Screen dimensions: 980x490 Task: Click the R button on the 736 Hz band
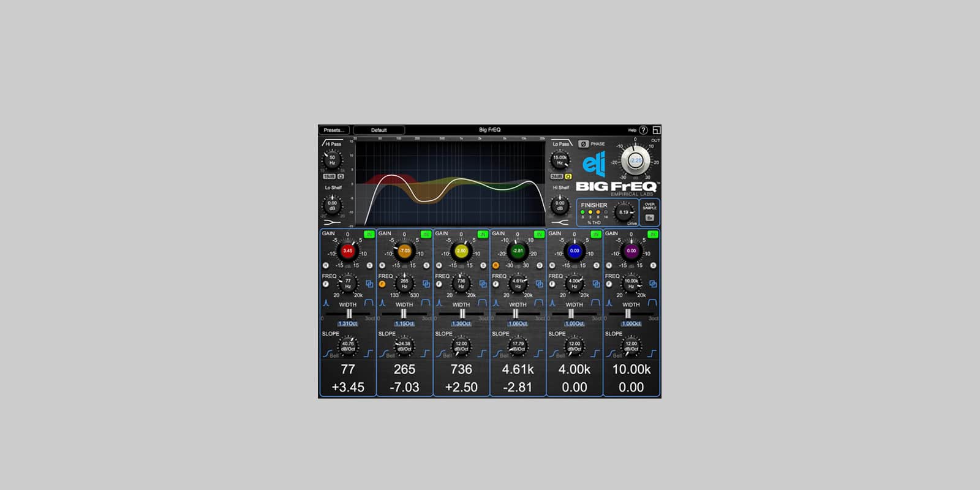click(439, 265)
